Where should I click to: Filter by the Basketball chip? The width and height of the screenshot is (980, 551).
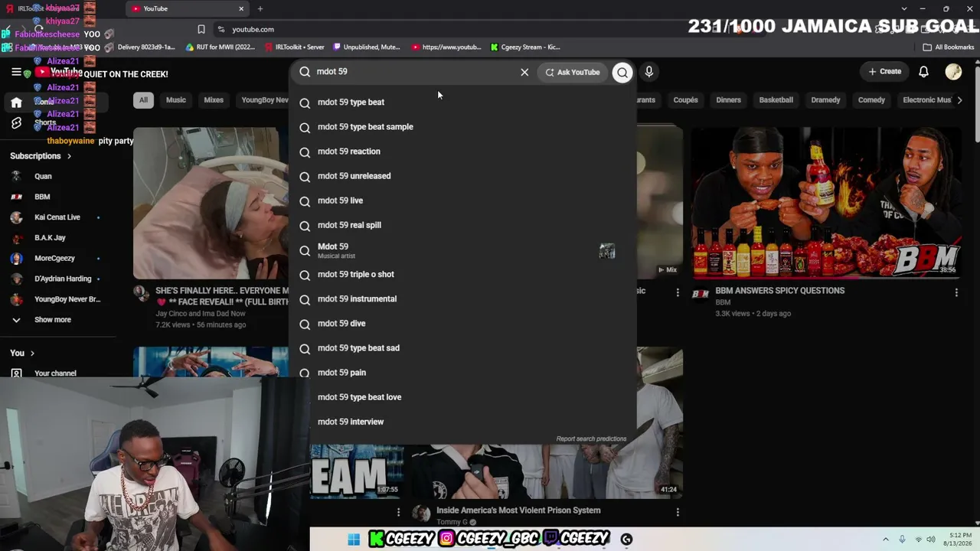776,100
